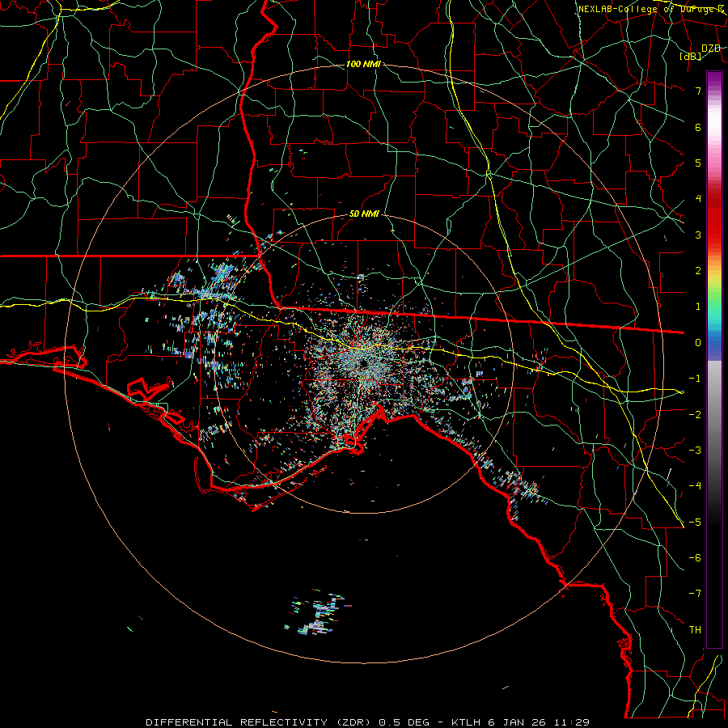Click the "TH" label below the color scale
This screenshot has height=728, width=728.
[x=695, y=630]
